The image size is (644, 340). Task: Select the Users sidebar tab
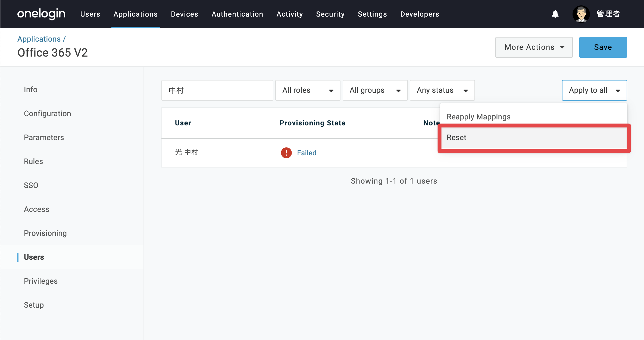34,257
